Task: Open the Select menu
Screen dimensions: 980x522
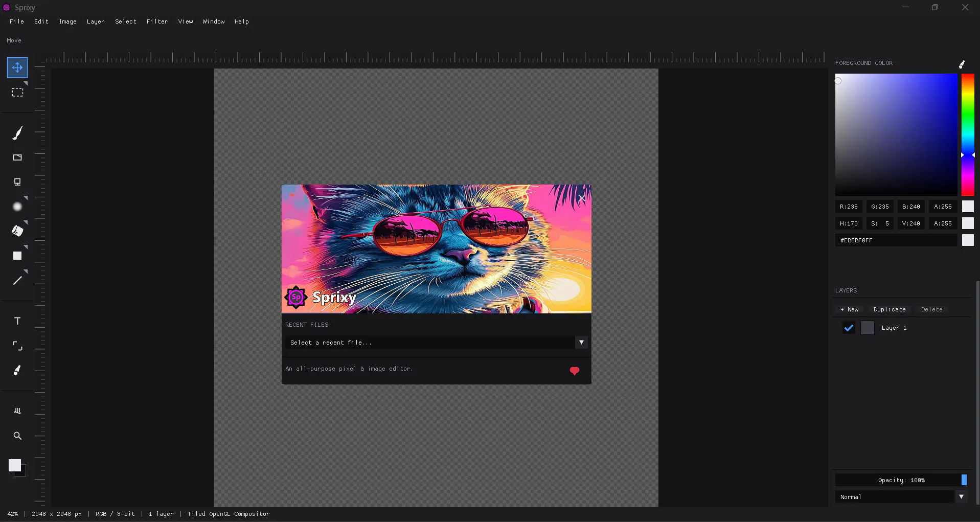Action: pyautogui.click(x=126, y=21)
